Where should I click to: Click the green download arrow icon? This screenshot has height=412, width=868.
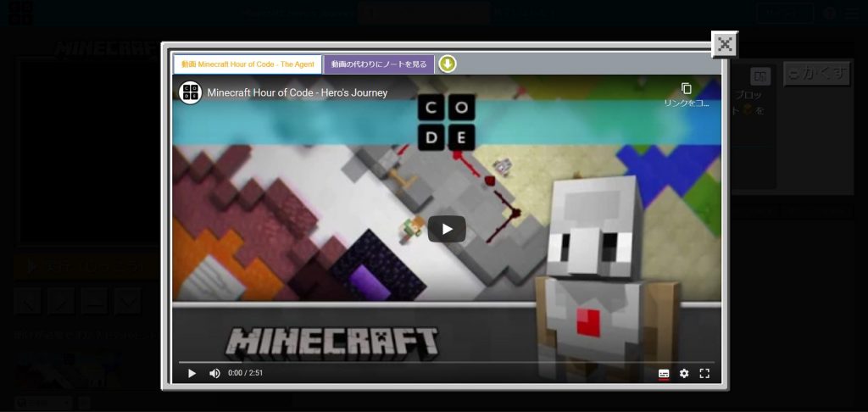448,64
